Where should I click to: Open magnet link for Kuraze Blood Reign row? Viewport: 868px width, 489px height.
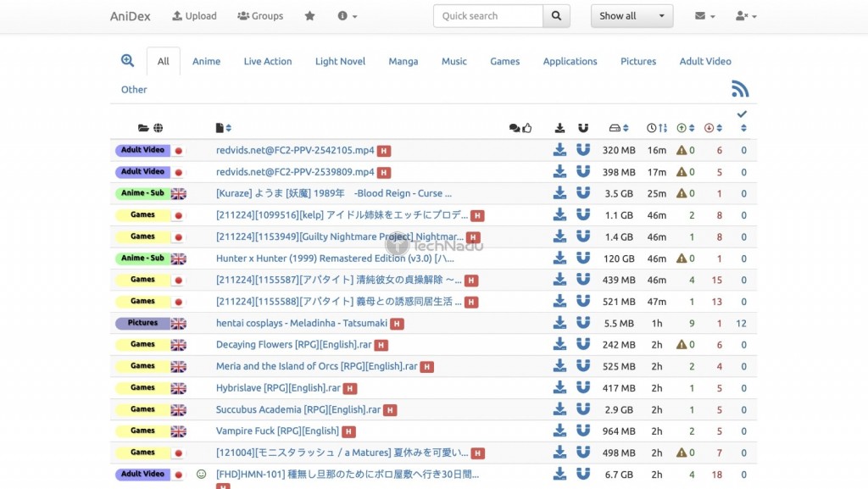(x=583, y=193)
